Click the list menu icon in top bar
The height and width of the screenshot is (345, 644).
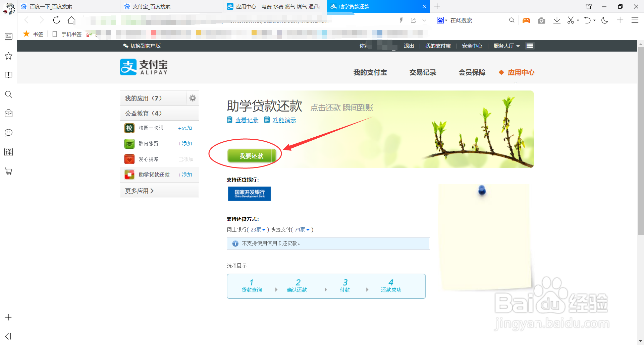pos(530,46)
